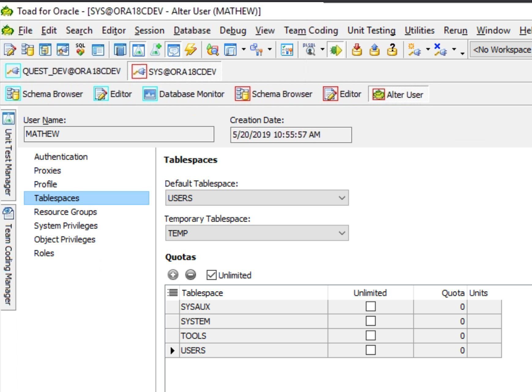Click the user session browser toolbar icon

(x=63, y=50)
